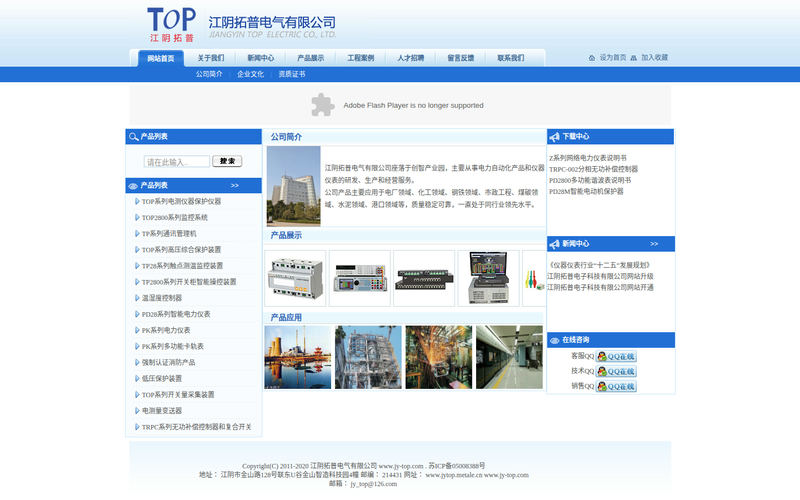The image size is (800, 500).
Task: Click the TOP 江阴拓普 company logo
Action: (171, 24)
